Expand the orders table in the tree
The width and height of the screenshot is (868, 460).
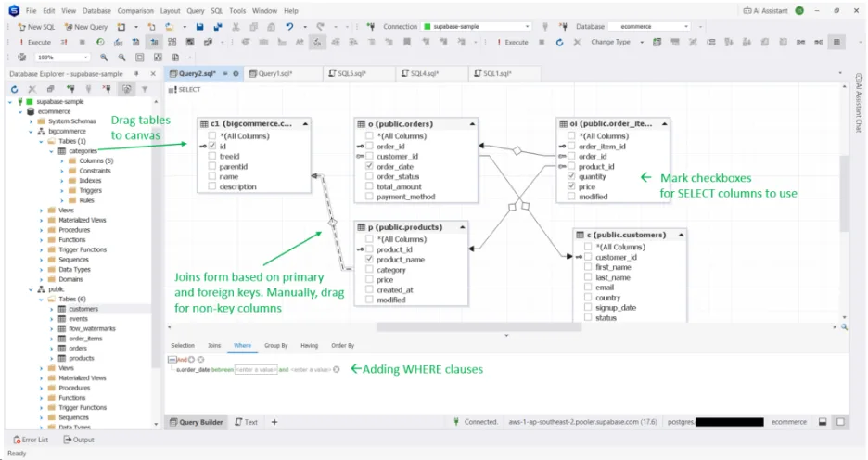[52, 349]
